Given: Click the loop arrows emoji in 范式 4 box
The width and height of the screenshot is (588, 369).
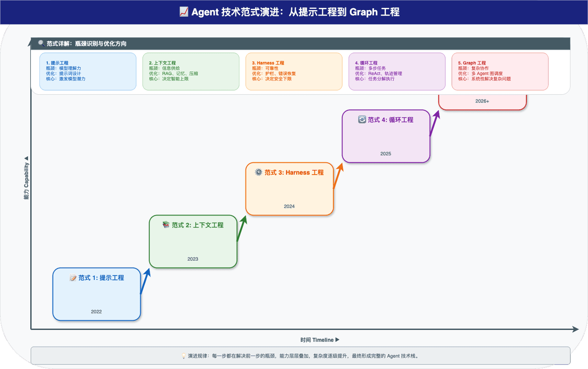Looking at the screenshot, I should point(362,119).
